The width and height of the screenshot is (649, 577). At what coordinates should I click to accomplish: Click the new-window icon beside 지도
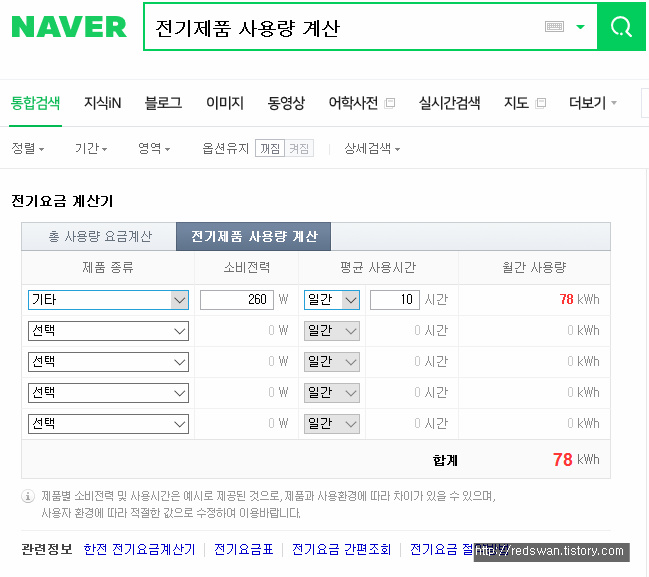pyautogui.click(x=541, y=103)
